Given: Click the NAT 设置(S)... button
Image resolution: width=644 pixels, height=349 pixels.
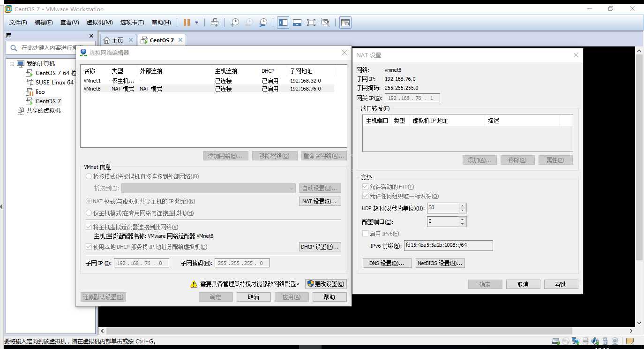Looking at the screenshot, I should (320, 201).
